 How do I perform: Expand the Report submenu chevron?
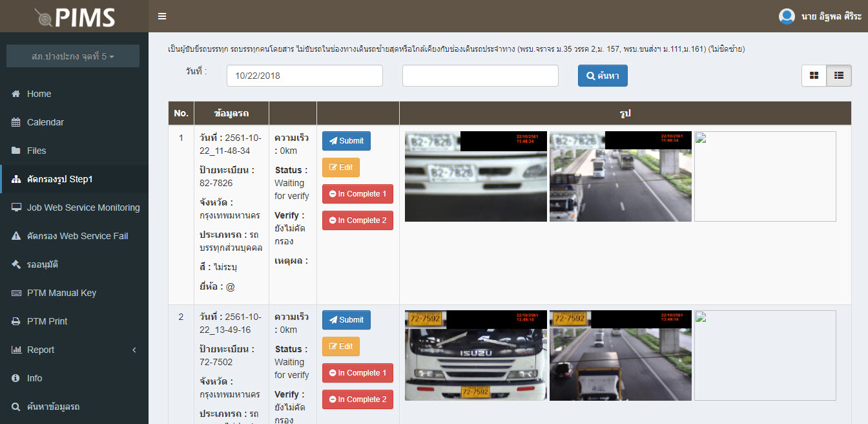(x=134, y=350)
